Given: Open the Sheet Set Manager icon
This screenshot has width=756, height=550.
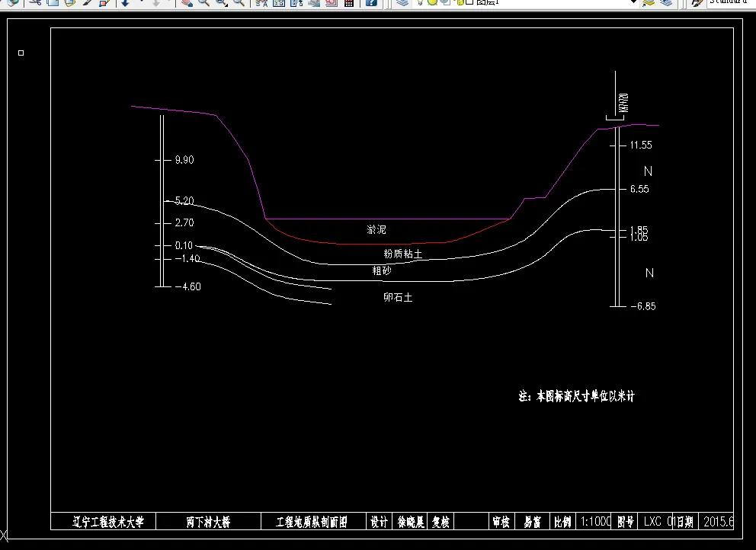Looking at the screenshot, I should tap(314, 2).
